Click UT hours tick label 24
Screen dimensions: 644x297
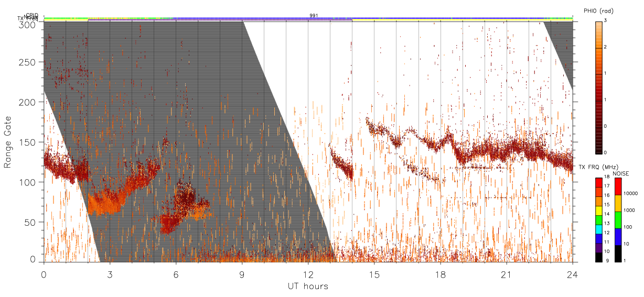click(x=572, y=274)
